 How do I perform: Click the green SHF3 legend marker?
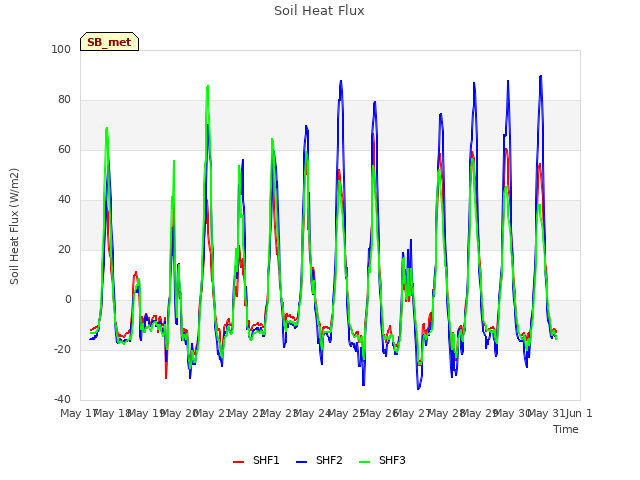pos(364,462)
